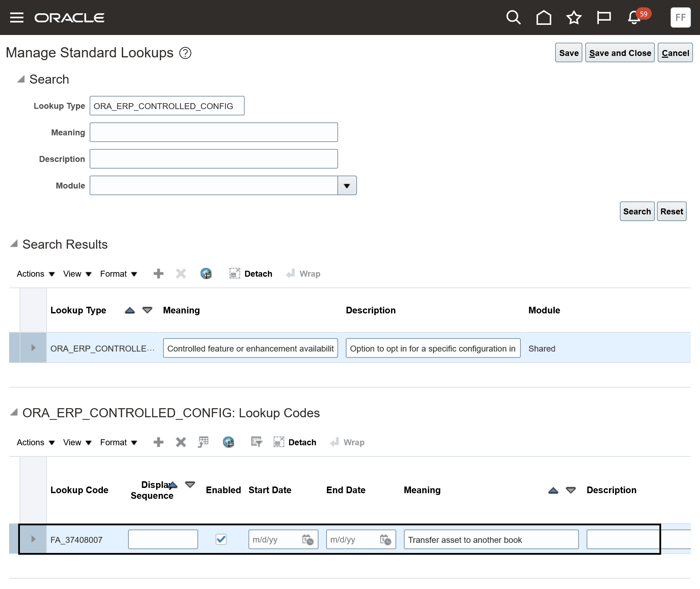The width and height of the screenshot is (700, 589).
Task: Open the navigator hamburger menu
Action: coord(16,17)
